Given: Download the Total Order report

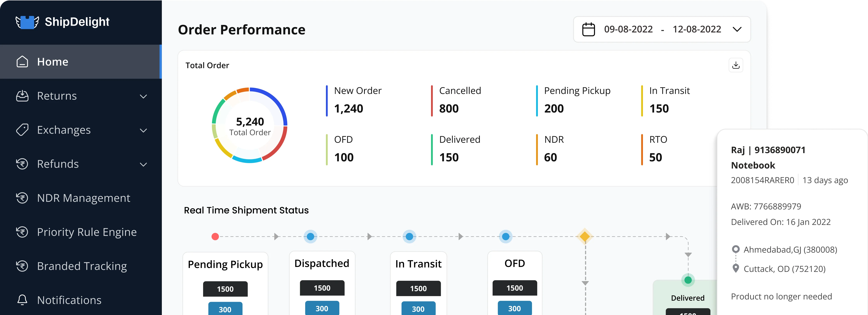Looking at the screenshot, I should tap(736, 65).
